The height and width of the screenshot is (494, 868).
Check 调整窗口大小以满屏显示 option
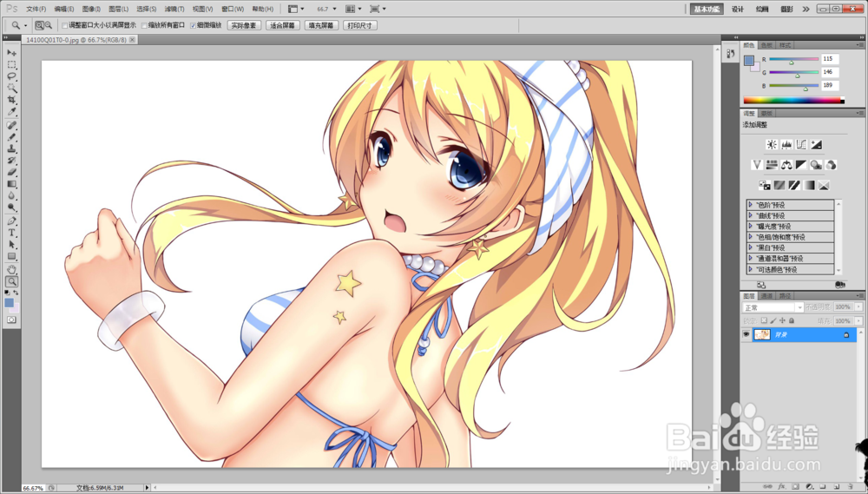pyautogui.click(x=65, y=25)
